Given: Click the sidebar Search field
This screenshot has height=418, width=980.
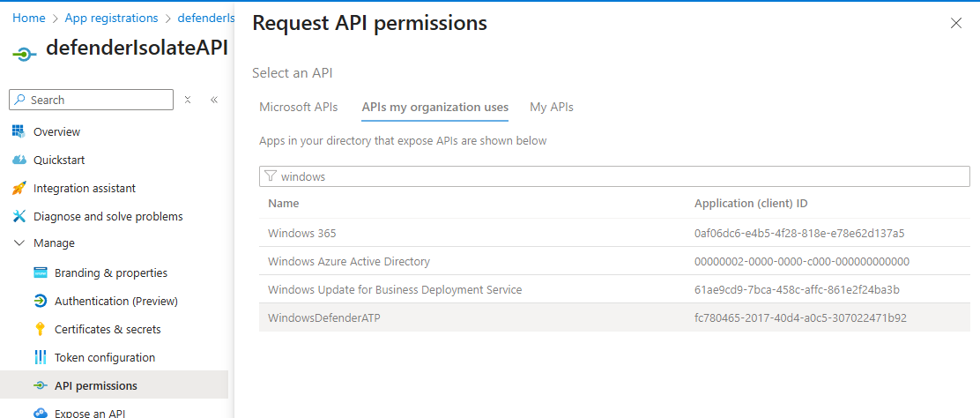Looking at the screenshot, I should [92, 100].
